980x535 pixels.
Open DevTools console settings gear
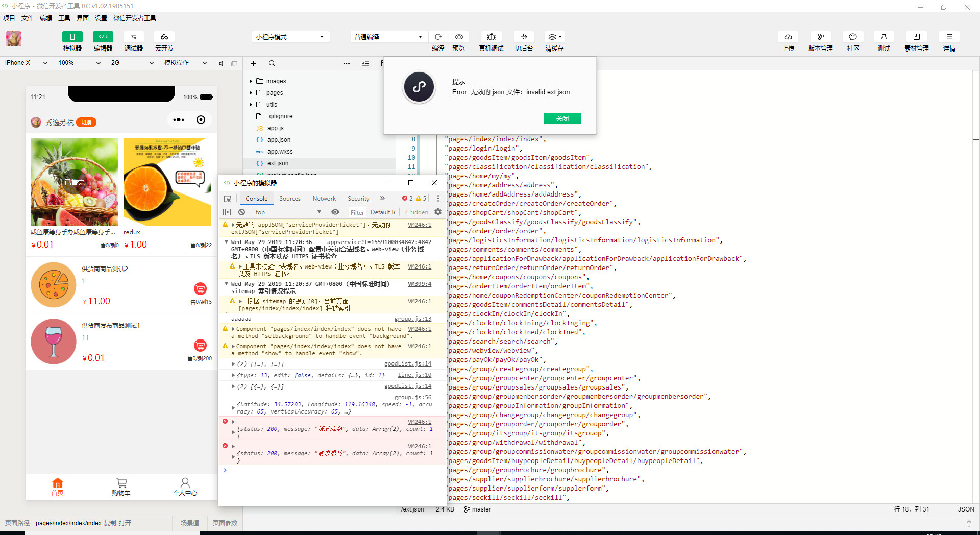click(438, 212)
